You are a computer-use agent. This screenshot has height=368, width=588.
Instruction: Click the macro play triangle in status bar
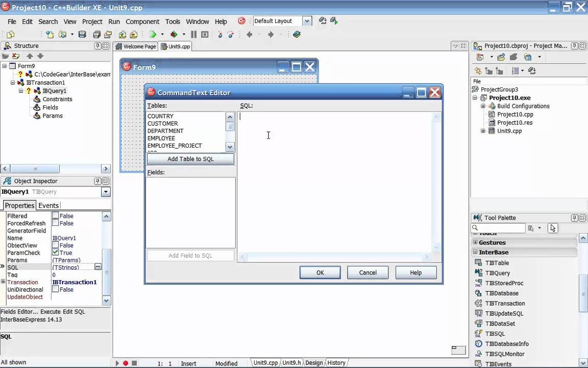(x=117, y=363)
